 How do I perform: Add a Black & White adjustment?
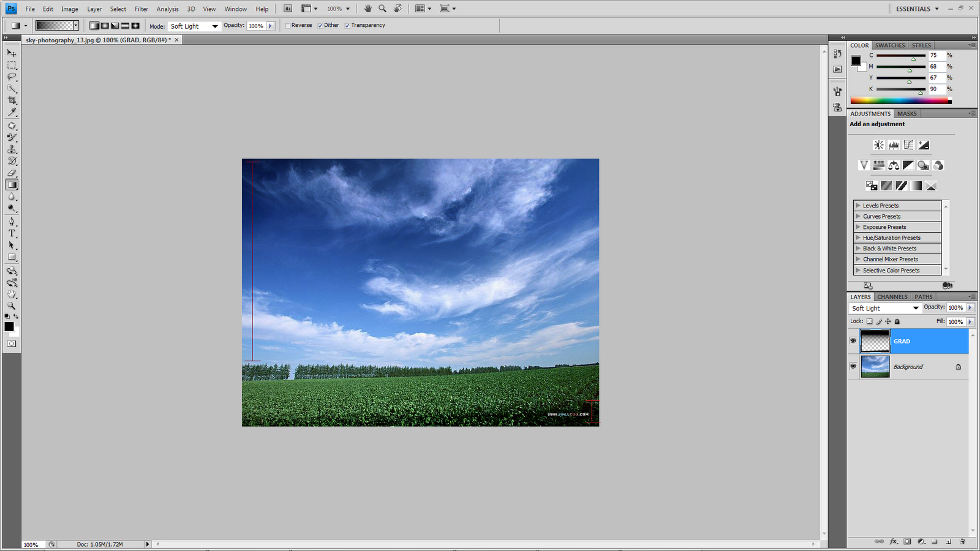pyautogui.click(x=908, y=165)
